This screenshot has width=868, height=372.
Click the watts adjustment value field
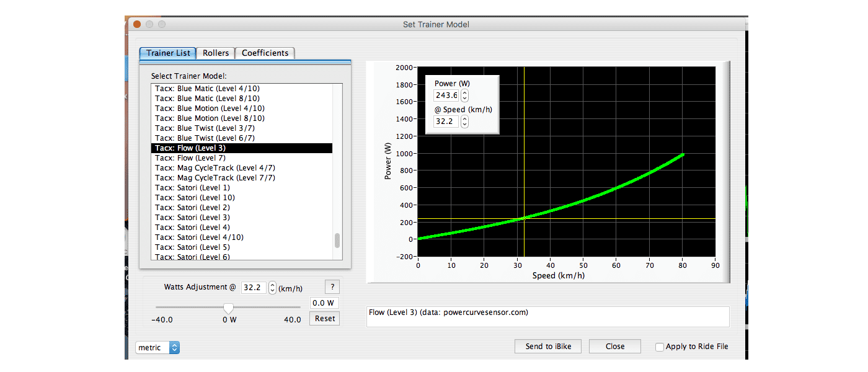coord(324,303)
